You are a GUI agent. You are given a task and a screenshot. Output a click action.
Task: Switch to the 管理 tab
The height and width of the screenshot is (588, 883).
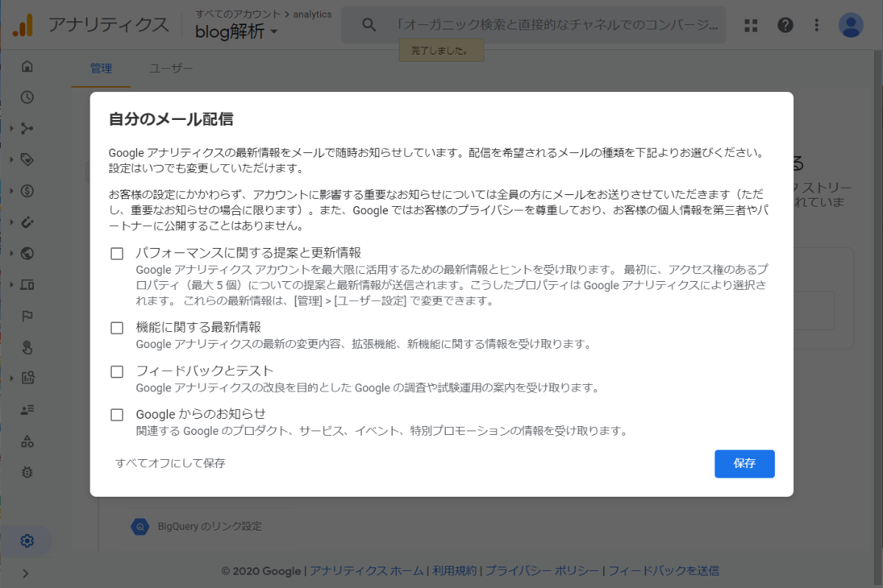(101, 68)
